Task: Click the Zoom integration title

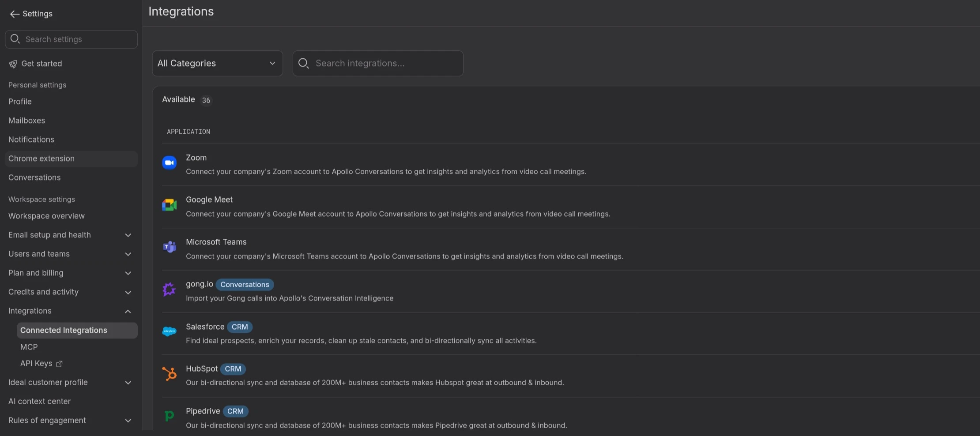Action: [x=196, y=158]
